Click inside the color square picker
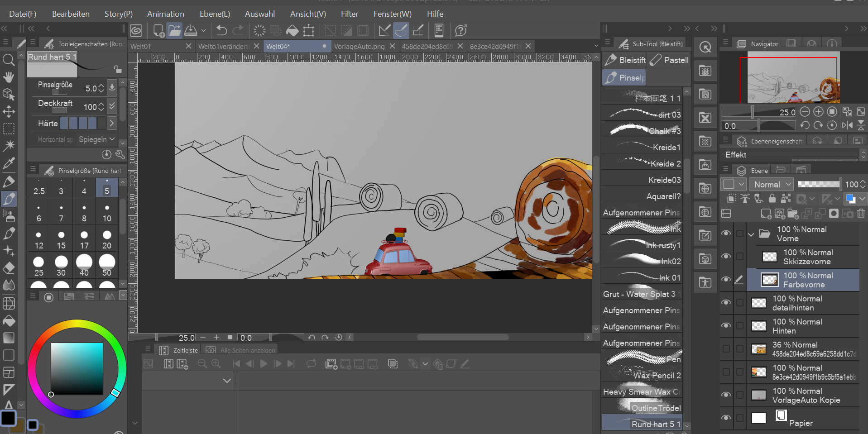Image resolution: width=868 pixels, height=434 pixels. pos(77,368)
